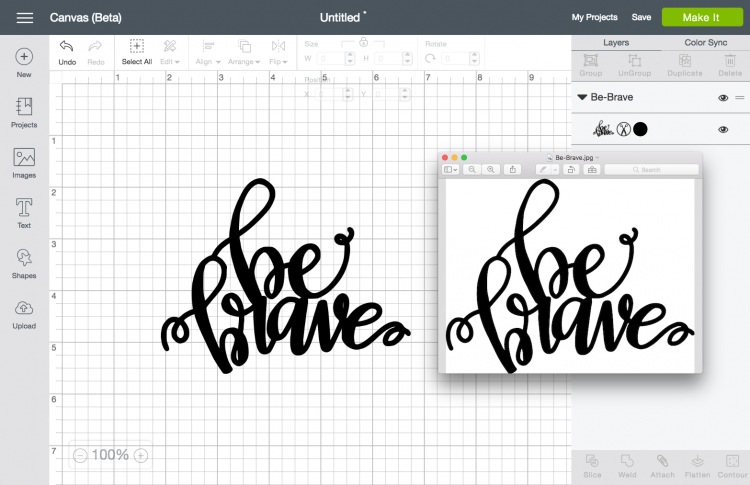Rotate image in the Preview window
The height and width of the screenshot is (485, 750).
(571, 169)
